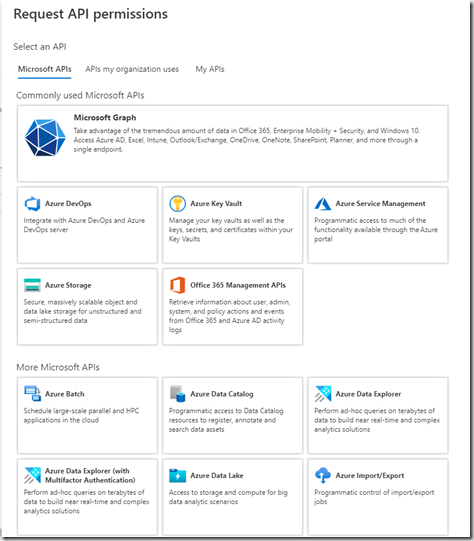474x541 pixels.
Task: Click the Azure Data Explorer icon
Action: pyautogui.click(x=323, y=394)
